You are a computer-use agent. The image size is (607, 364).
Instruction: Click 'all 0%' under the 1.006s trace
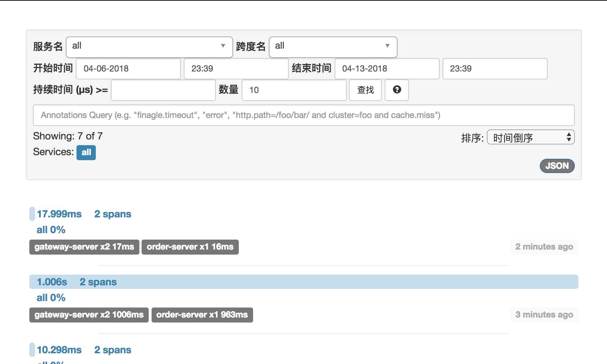pyautogui.click(x=51, y=298)
